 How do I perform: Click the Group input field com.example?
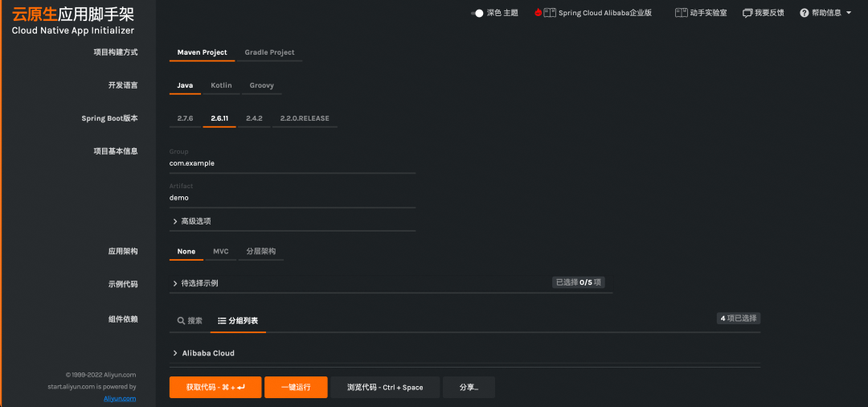(293, 164)
